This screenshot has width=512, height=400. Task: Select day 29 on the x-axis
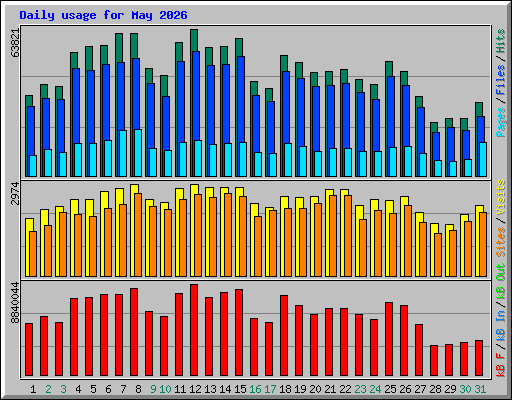coord(450,389)
